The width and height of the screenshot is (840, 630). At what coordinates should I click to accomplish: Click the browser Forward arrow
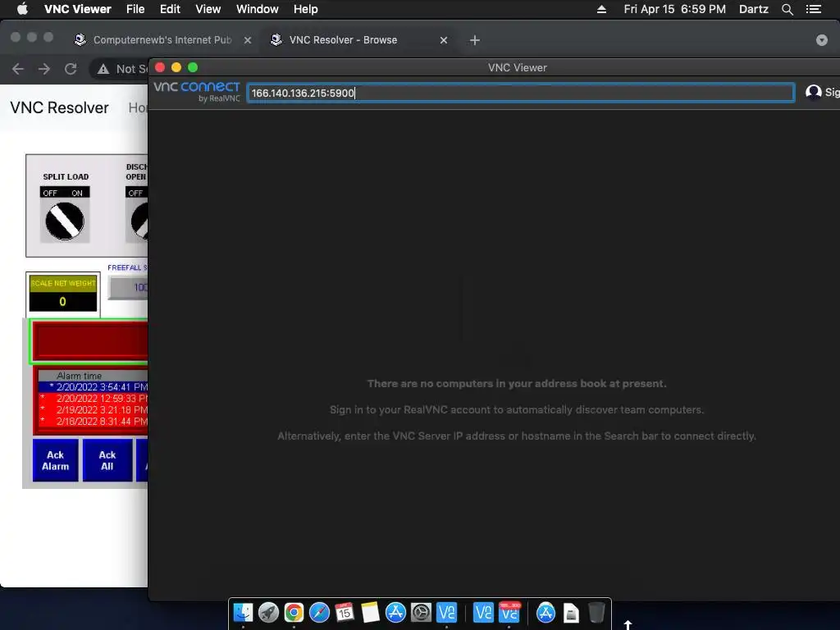[x=44, y=69]
